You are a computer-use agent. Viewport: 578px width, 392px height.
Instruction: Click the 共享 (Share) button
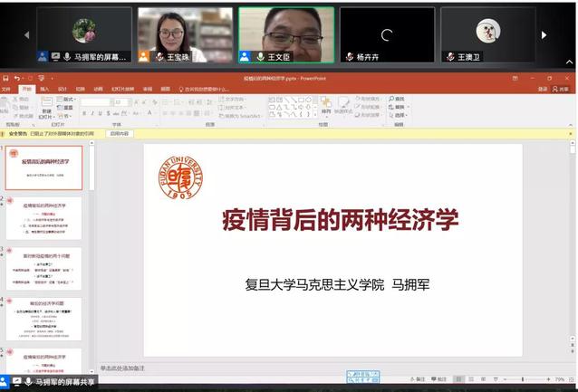coord(561,89)
